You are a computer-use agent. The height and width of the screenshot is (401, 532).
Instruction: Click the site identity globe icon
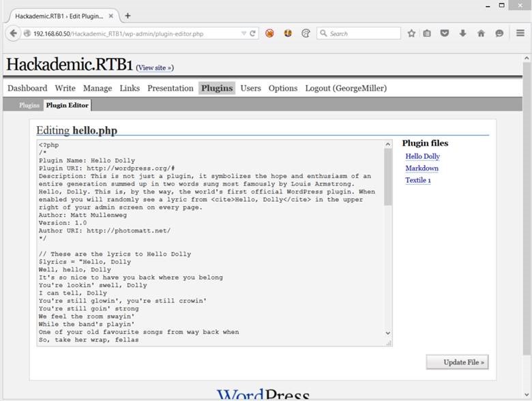point(27,33)
